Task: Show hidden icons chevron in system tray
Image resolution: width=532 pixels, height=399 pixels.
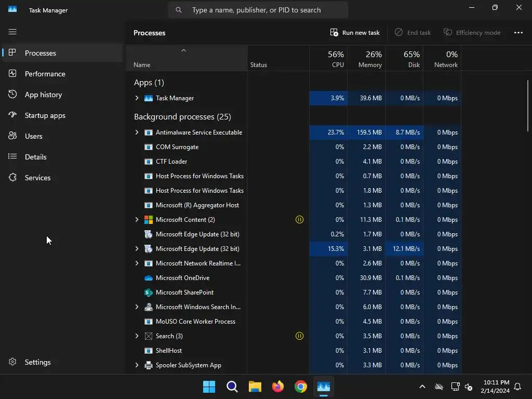Action: pos(422,387)
